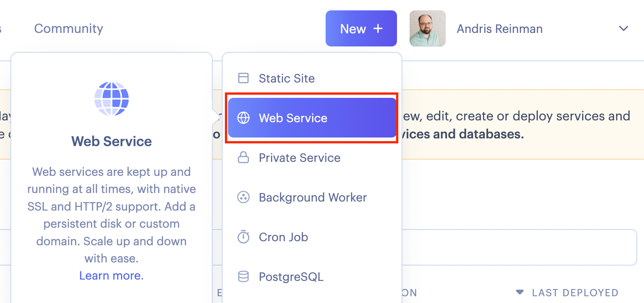The width and height of the screenshot is (644, 303).
Task: Click the globe icon beside Web Service
Action: (243, 118)
